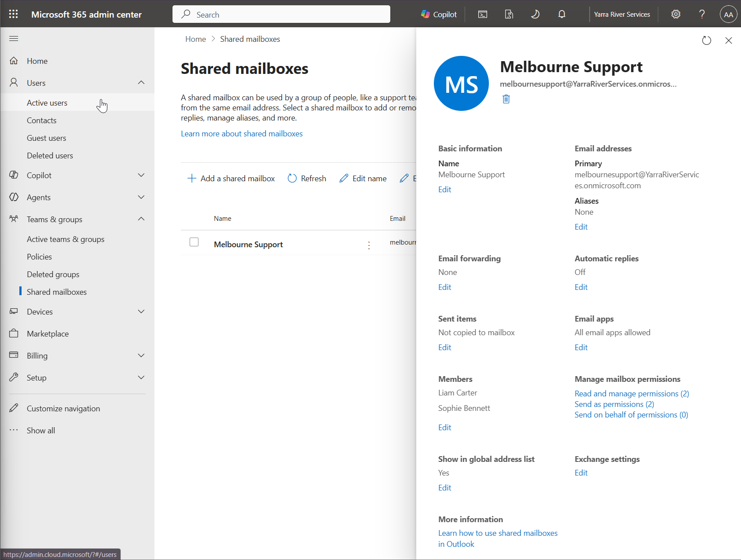
Task: Open Send as permissions (2)
Action: pyautogui.click(x=614, y=404)
